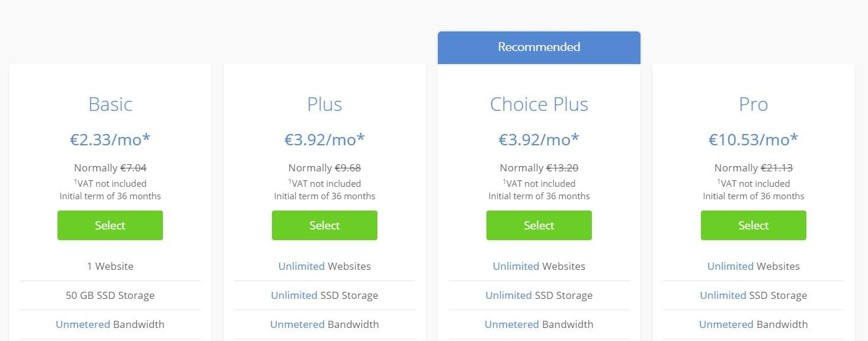Pick the Pro plan's Select button
The image size is (868, 341).
(753, 225)
